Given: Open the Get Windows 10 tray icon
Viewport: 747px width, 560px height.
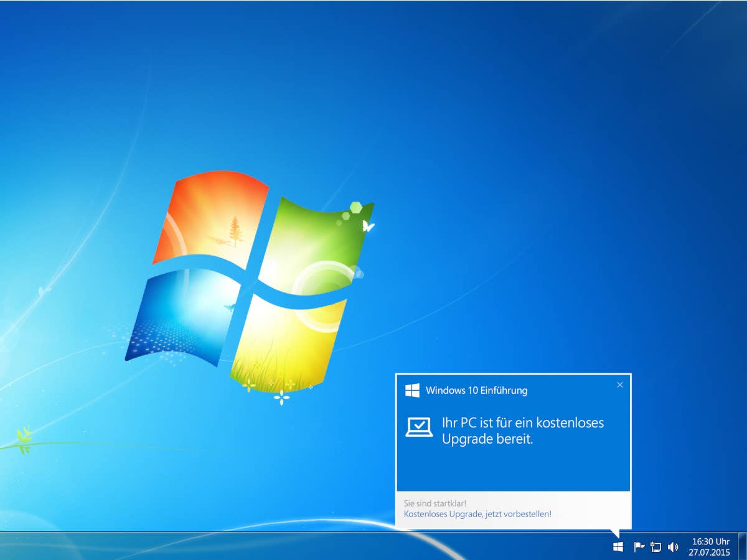Looking at the screenshot, I should [x=618, y=546].
